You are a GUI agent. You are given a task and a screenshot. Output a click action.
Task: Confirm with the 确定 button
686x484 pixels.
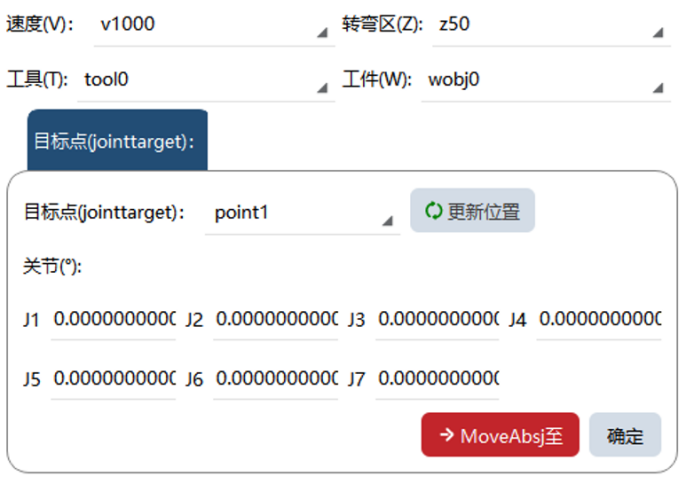pyautogui.click(x=625, y=435)
